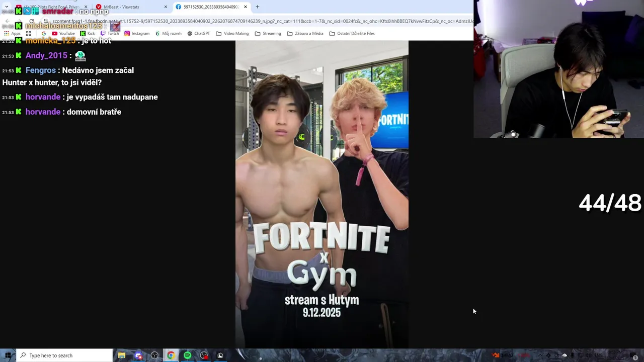Open the Můj rozvrh bookmark

point(169,34)
